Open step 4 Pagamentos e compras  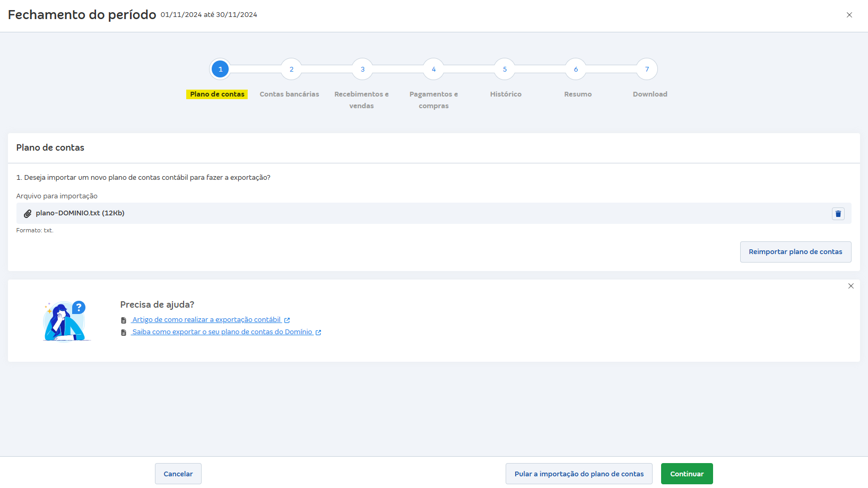click(433, 69)
